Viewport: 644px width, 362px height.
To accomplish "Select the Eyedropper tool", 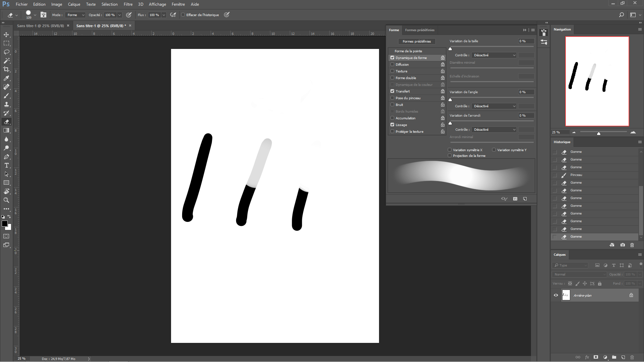I will pos(6,78).
